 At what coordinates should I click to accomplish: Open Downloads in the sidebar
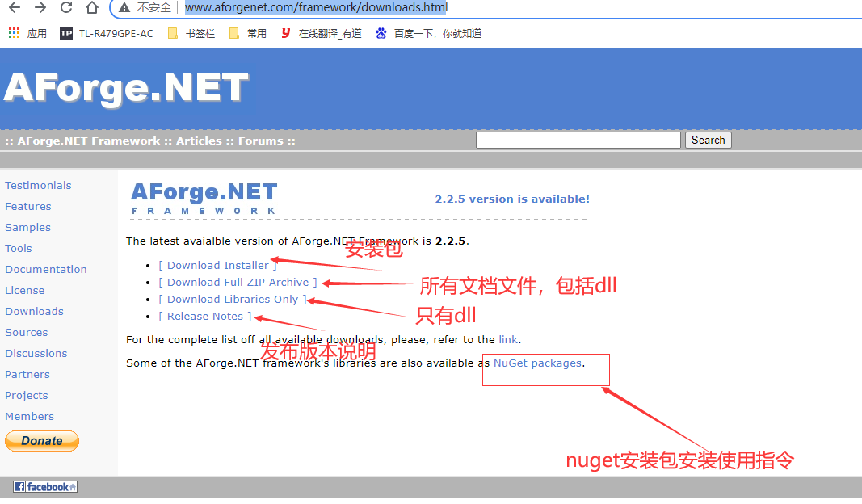tap(34, 311)
